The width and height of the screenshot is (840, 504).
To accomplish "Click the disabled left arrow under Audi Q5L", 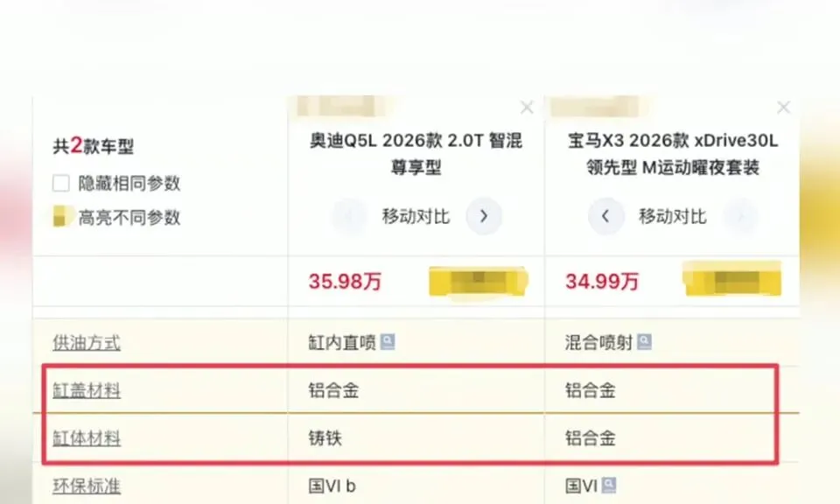I will tap(349, 216).
